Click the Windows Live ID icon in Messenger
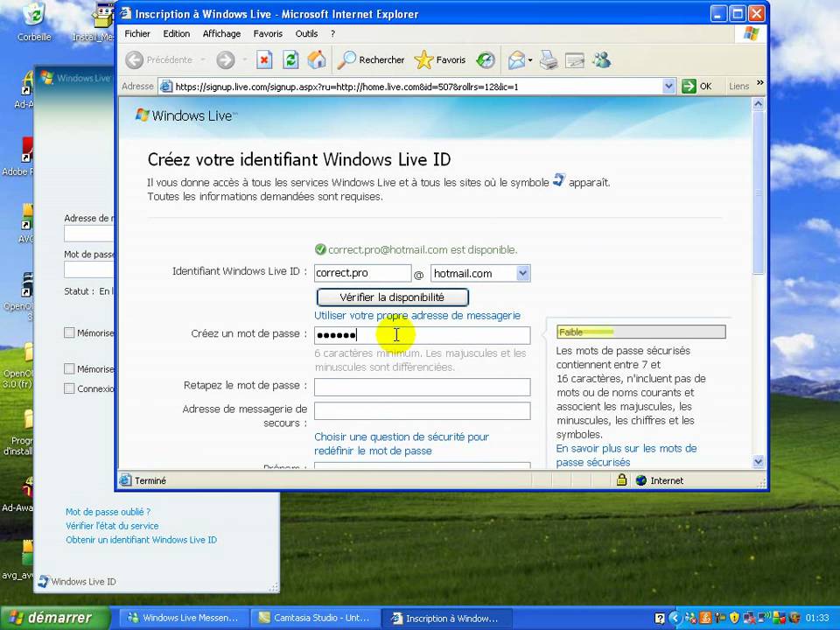 pyautogui.click(x=44, y=581)
